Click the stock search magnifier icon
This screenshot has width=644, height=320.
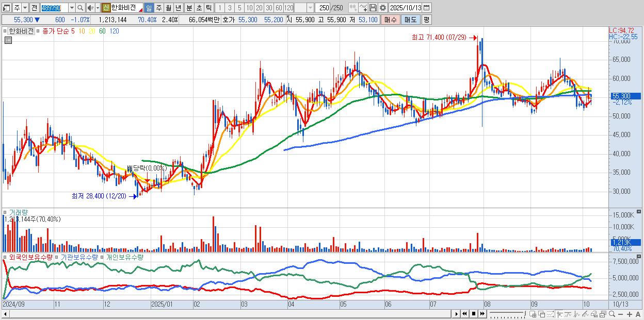coord(80,8)
